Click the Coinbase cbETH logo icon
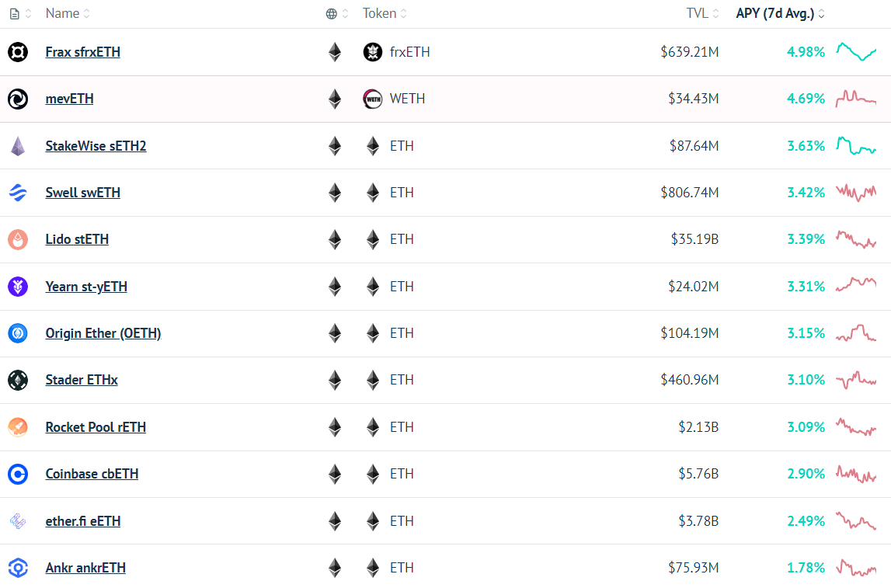Image resolution: width=891 pixels, height=588 pixels. click(18, 474)
